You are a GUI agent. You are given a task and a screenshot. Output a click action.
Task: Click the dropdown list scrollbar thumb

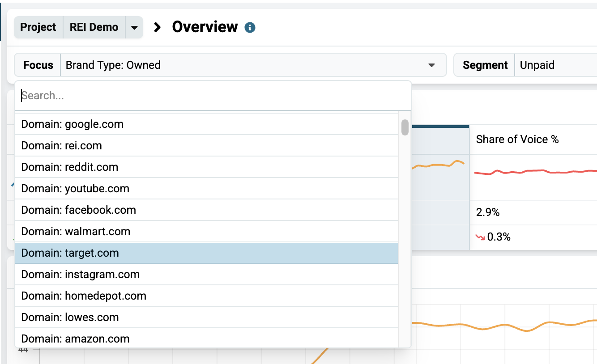click(x=405, y=127)
